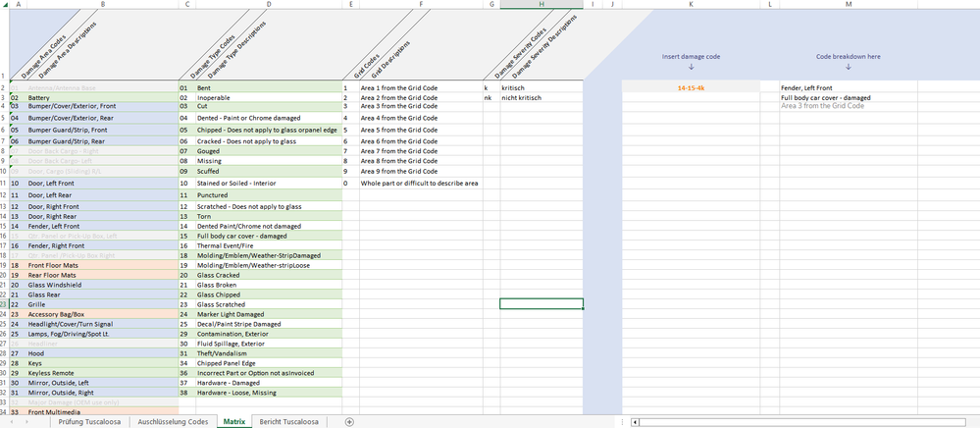
Task: Select 'Mirror, Outside, Left' cell
Action: (x=102, y=382)
